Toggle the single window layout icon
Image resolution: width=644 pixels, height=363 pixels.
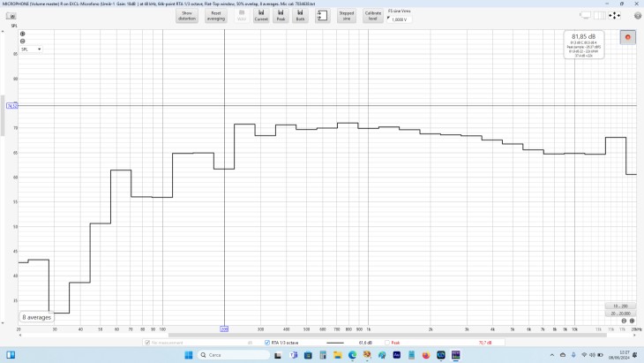(585, 16)
